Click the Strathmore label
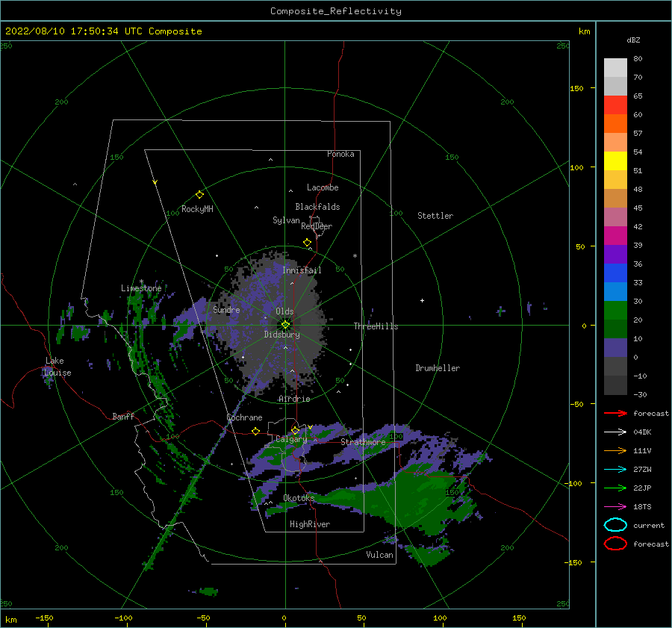This screenshot has height=628, width=672. click(363, 441)
